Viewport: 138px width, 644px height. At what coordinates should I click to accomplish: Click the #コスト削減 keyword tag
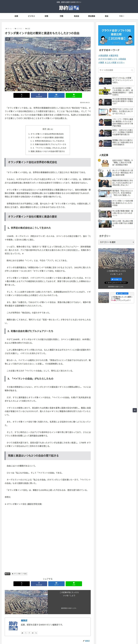click(x=110, y=62)
